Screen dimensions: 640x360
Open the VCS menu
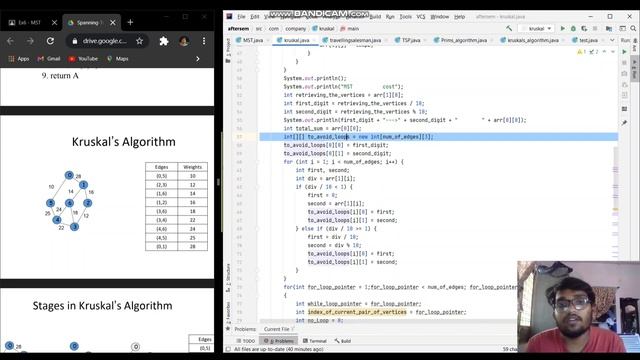pyautogui.click(x=421, y=17)
